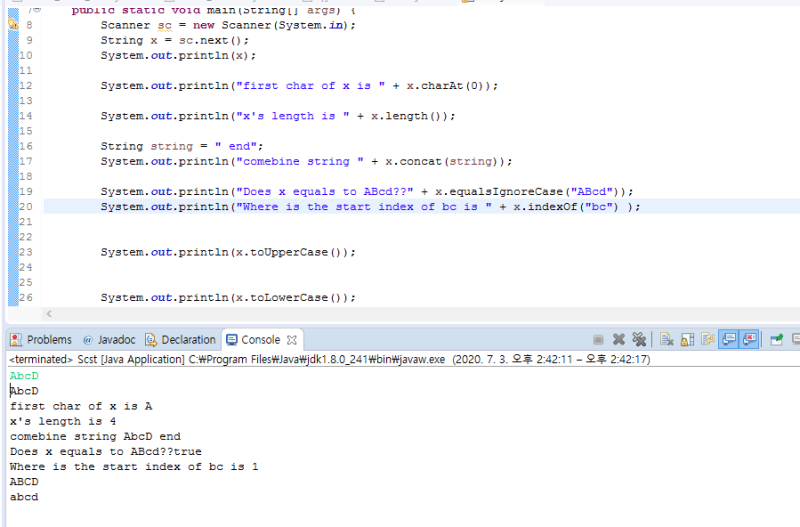
Task: Click the Terminate button in Console toolbar
Action: 598,340
